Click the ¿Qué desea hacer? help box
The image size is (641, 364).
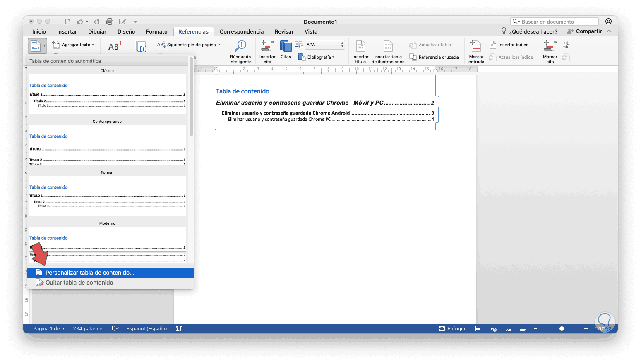point(533,31)
